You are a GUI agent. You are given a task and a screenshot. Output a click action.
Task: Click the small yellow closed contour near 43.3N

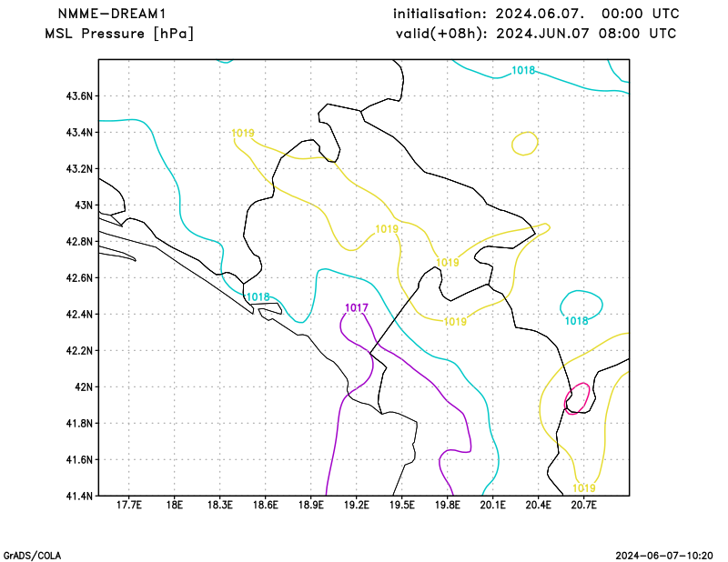525,144
